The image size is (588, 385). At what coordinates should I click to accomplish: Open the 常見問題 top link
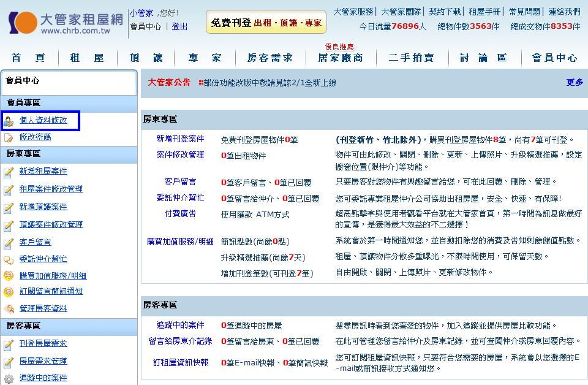click(x=525, y=12)
